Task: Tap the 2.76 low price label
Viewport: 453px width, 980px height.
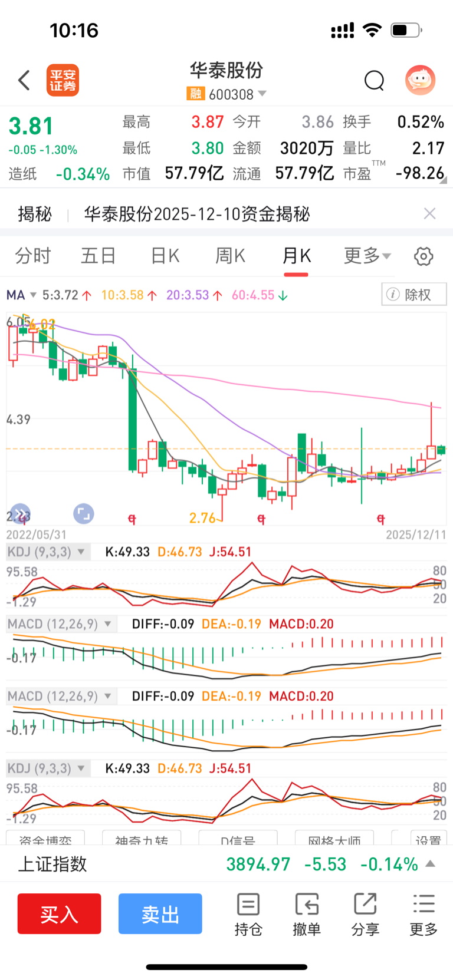Action: [202, 518]
